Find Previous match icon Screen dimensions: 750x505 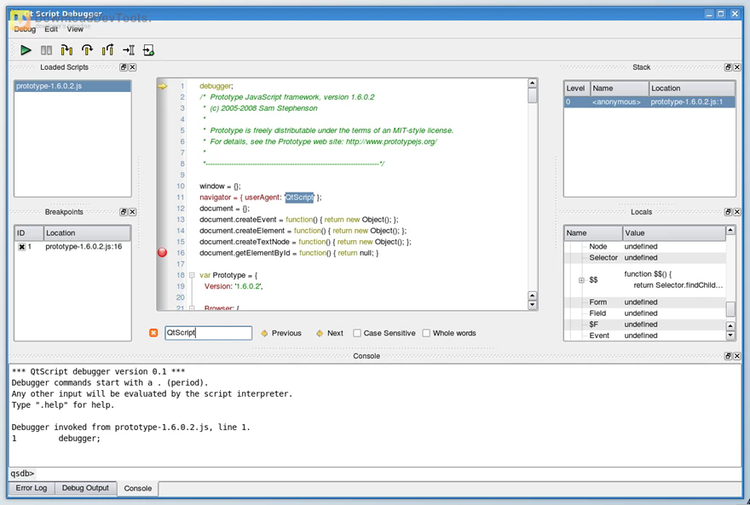click(264, 333)
